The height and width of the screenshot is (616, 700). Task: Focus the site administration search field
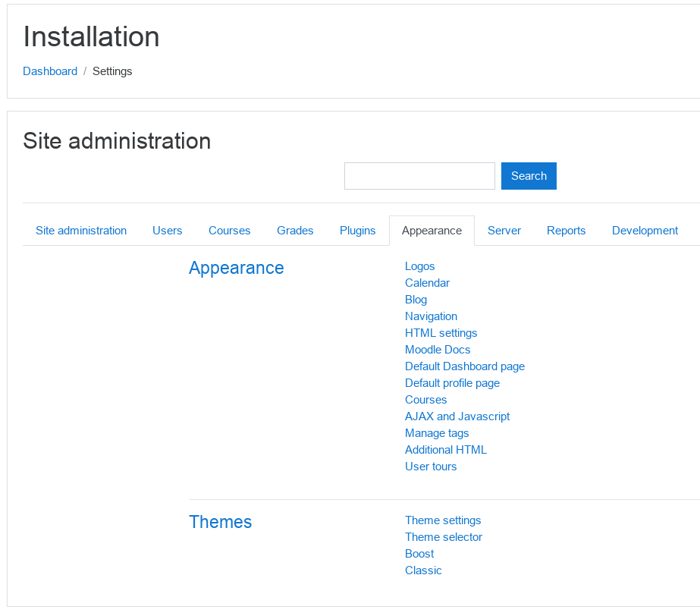coord(419,176)
